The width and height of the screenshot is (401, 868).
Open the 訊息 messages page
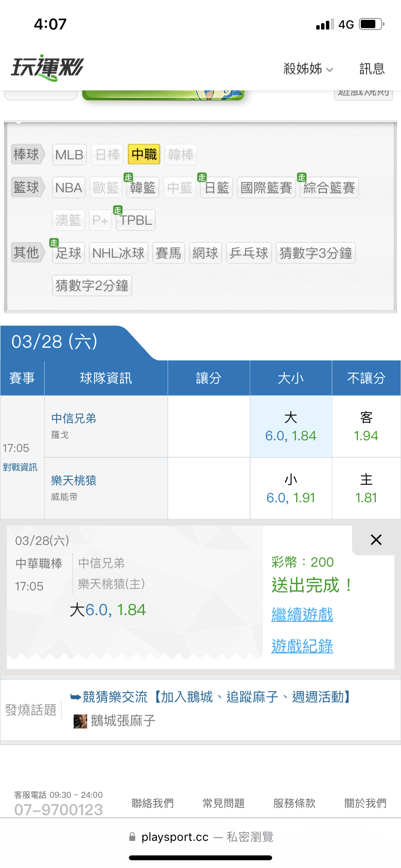pos(372,69)
